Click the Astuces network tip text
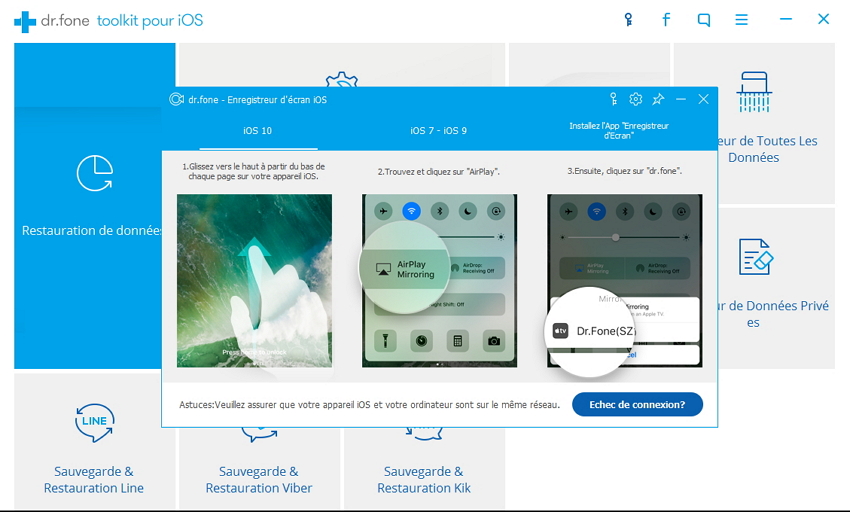Image resolution: width=850 pixels, height=512 pixels. pos(369,405)
